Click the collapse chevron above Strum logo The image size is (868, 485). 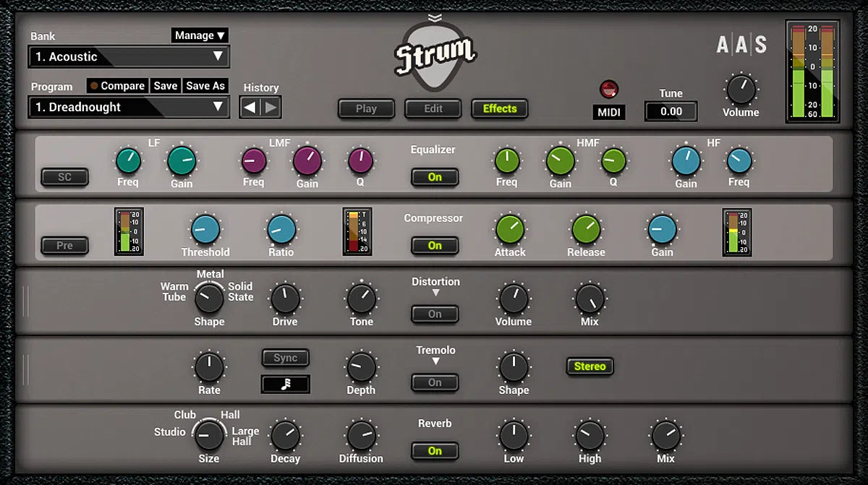(x=433, y=18)
